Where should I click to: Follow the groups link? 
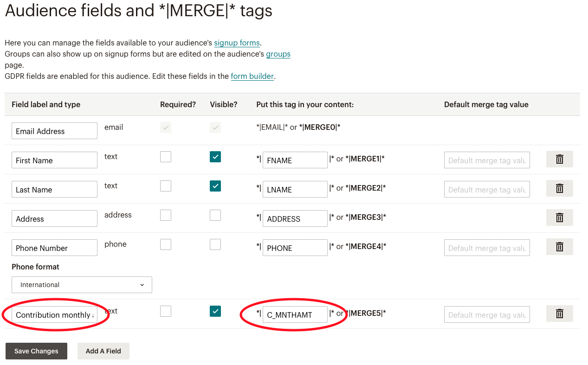coord(278,54)
